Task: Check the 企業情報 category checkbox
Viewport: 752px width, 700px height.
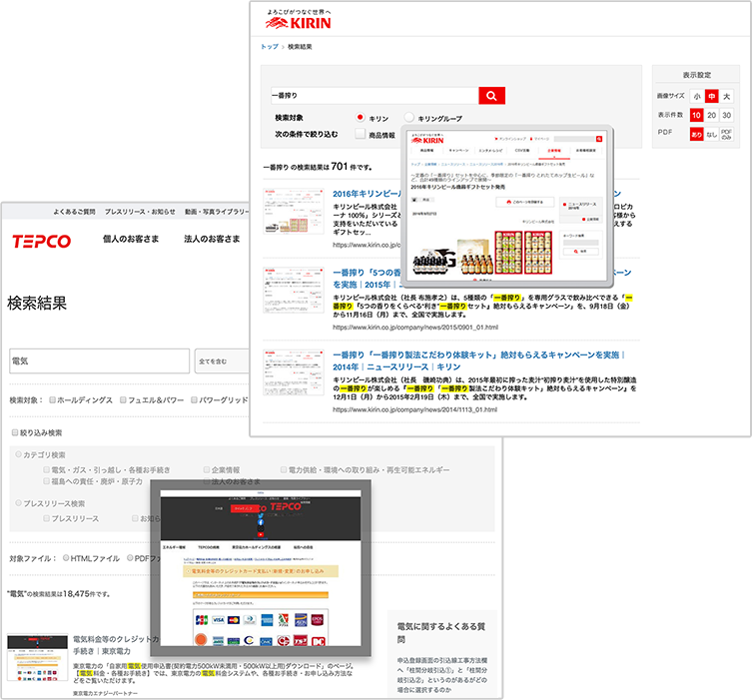Action: point(207,470)
